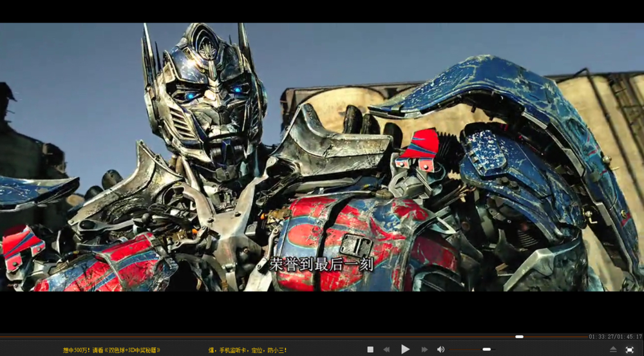Click the rewind button
The image size is (644, 356).
tap(386, 350)
